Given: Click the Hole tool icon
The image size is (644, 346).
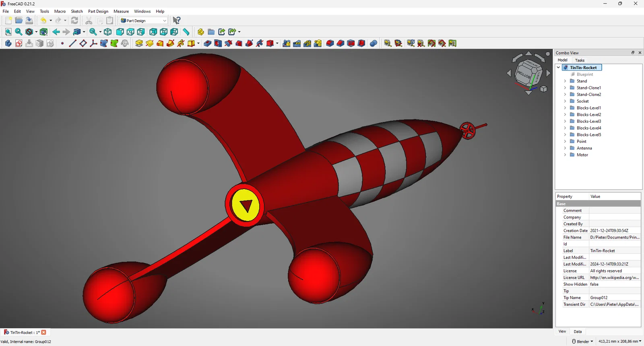Looking at the screenshot, I should click(x=218, y=43).
